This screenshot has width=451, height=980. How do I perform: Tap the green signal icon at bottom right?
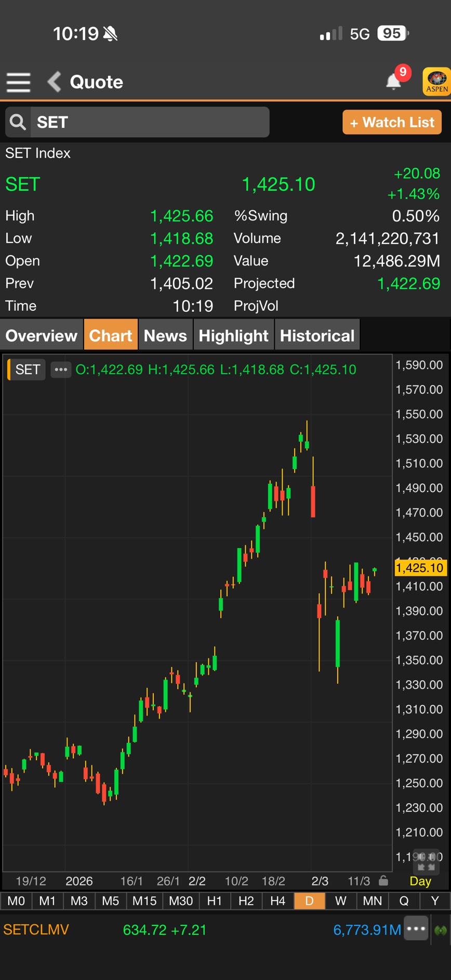(x=441, y=930)
